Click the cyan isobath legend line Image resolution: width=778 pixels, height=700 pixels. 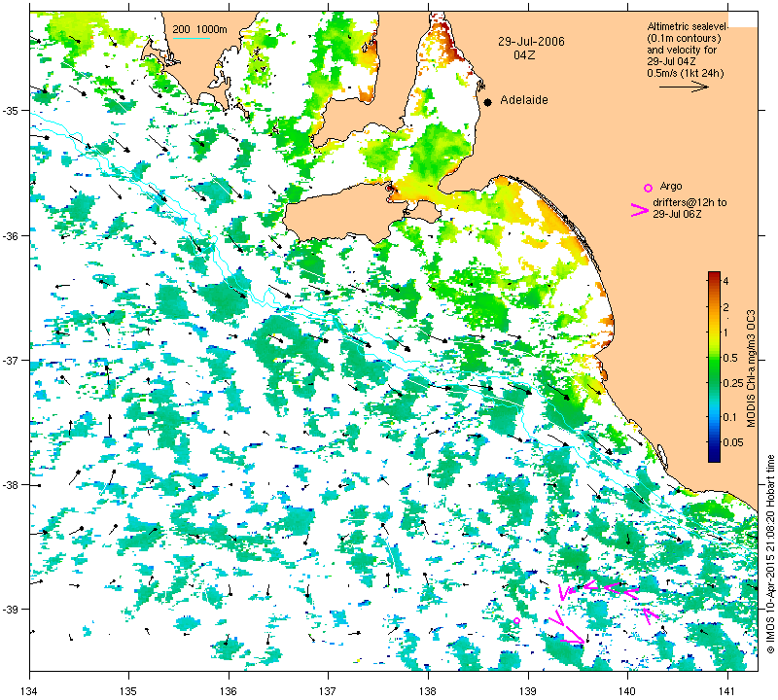191,38
